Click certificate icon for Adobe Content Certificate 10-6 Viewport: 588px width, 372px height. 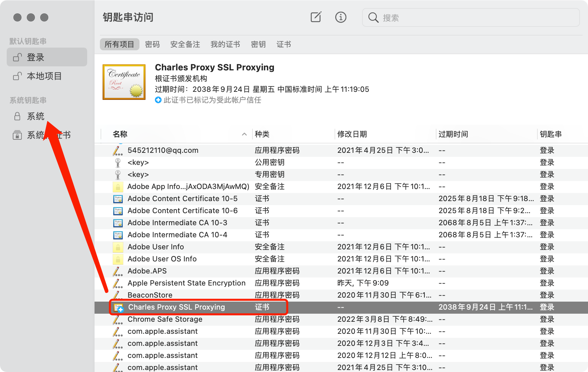(118, 211)
